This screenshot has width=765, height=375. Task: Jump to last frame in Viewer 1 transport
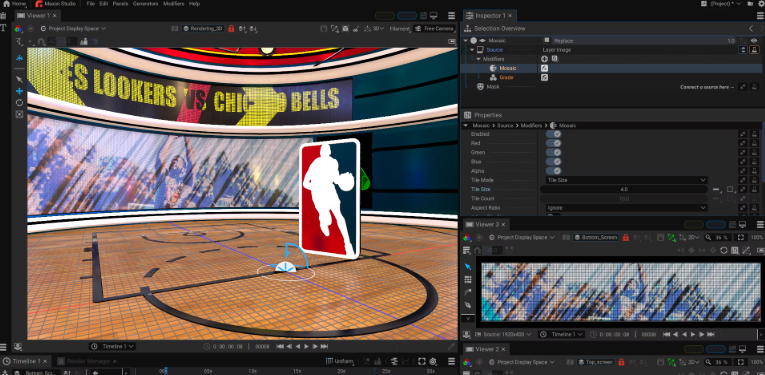324,346
